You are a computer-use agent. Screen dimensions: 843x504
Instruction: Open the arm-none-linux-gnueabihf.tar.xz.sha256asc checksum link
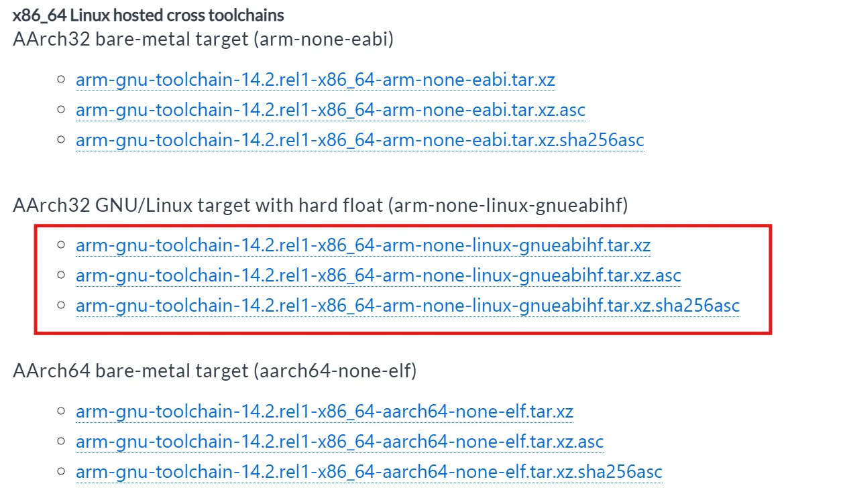pos(408,306)
